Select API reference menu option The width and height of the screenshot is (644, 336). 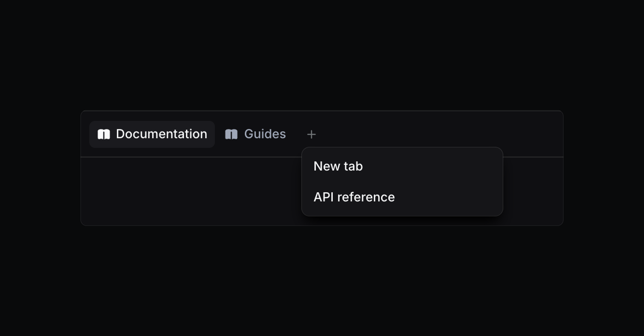pyautogui.click(x=402, y=197)
